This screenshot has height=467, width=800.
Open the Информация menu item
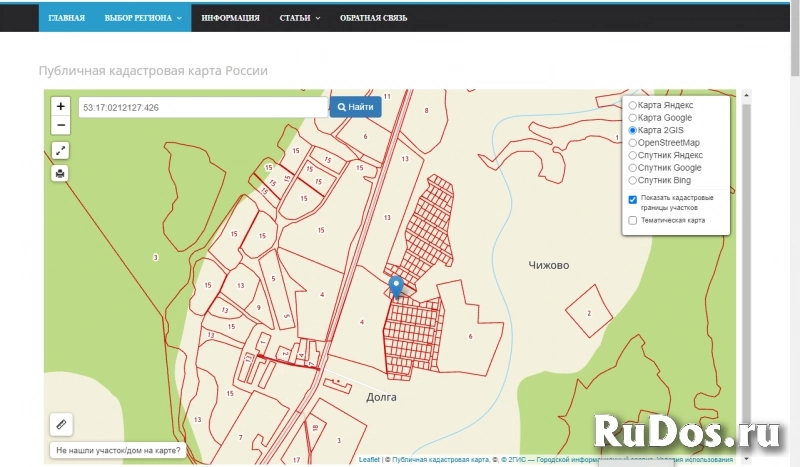point(230,18)
